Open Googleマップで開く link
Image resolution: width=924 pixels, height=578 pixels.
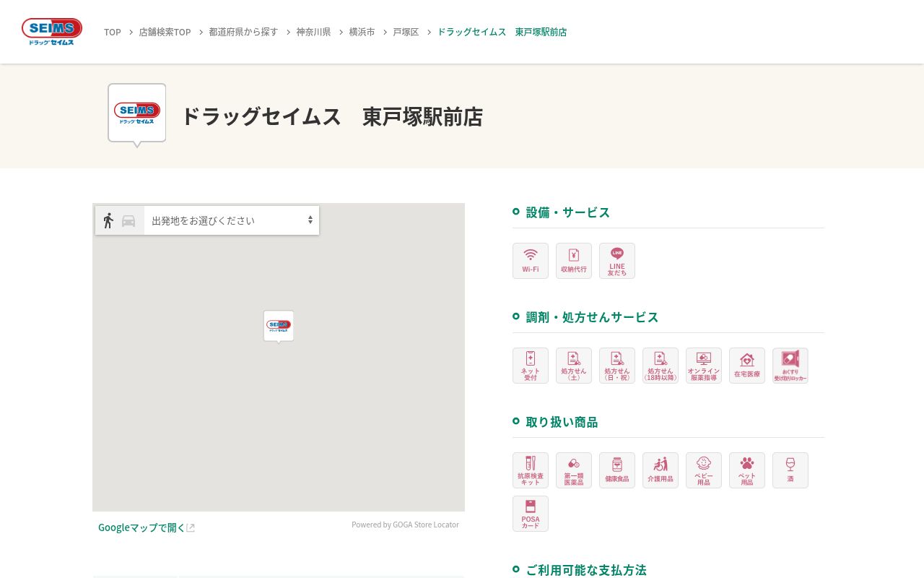point(147,527)
